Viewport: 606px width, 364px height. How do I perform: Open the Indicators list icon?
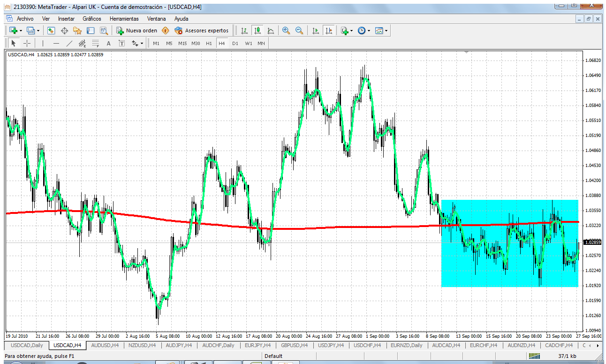pos(345,30)
